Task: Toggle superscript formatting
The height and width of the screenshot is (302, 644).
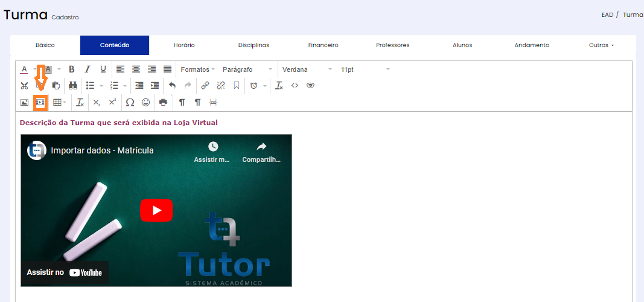Action: (112, 102)
